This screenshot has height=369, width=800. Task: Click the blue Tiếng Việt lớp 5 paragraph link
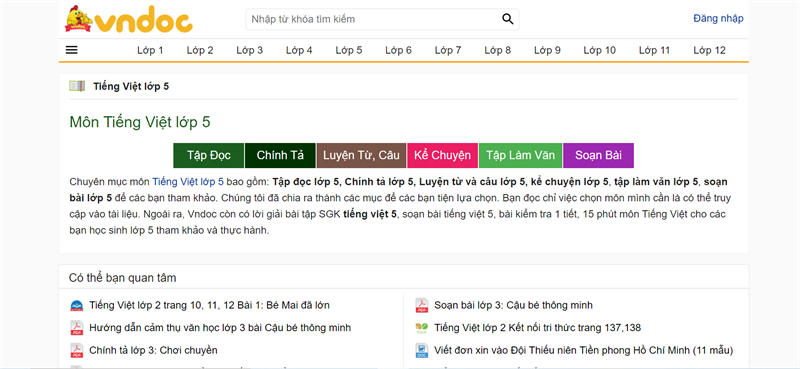pos(188,181)
